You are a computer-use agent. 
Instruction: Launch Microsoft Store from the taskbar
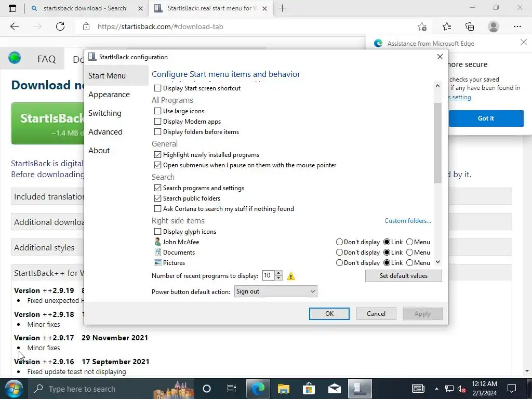click(309, 389)
